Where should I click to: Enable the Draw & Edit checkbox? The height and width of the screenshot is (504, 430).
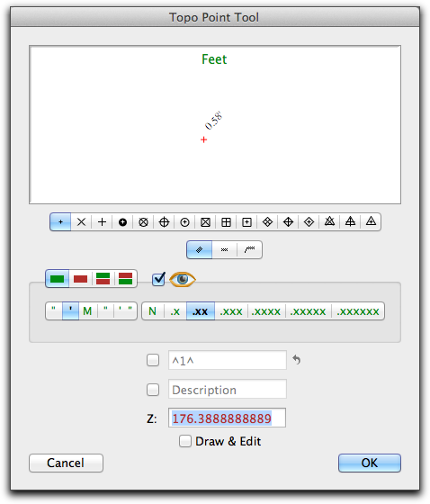(185, 441)
